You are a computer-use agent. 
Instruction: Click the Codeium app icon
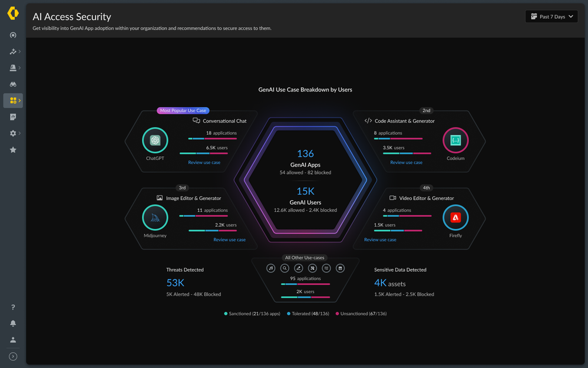455,140
